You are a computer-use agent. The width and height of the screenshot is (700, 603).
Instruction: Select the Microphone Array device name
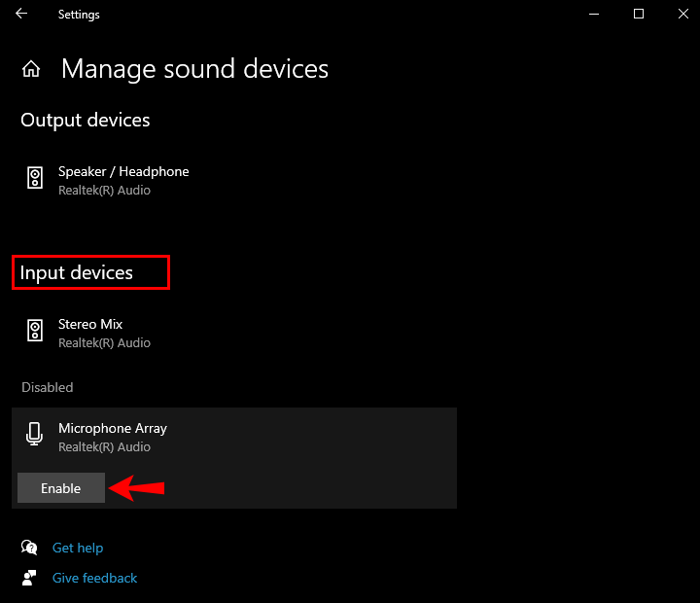pyautogui.click(x=113, y=428)
